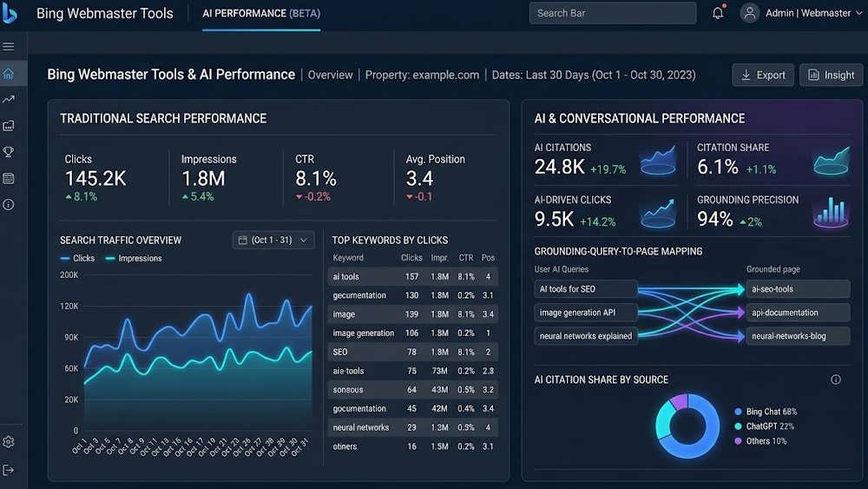The width and height of the screenshot is (868, 489).
Task: Switch to AI Performance (Beta) tab
Action: coord(261,13)
